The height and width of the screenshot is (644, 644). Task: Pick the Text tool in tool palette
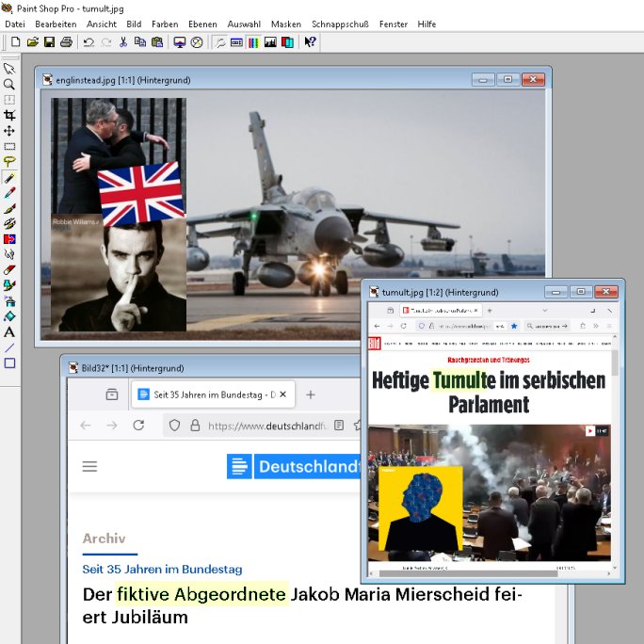(9, 331)
